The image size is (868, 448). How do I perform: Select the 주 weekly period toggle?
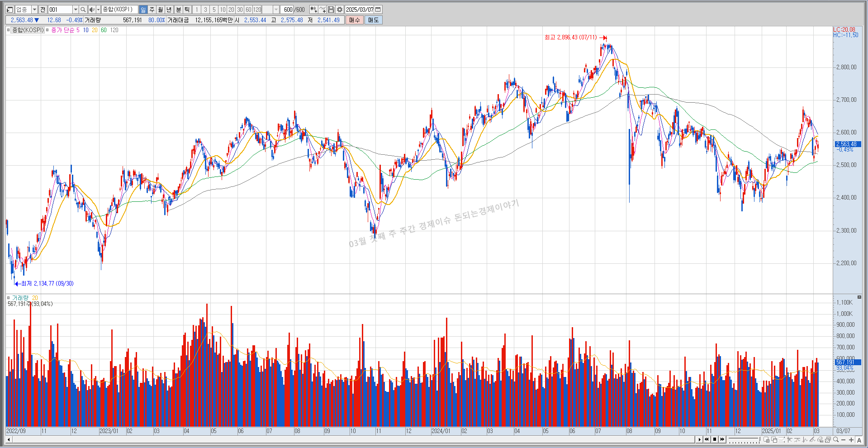click(152, 10)
